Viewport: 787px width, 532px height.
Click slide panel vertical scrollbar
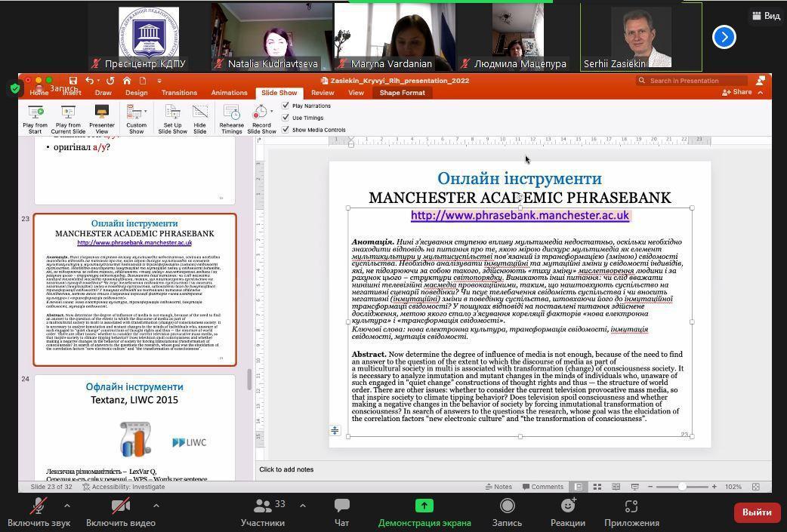click(x=249, y=380)
